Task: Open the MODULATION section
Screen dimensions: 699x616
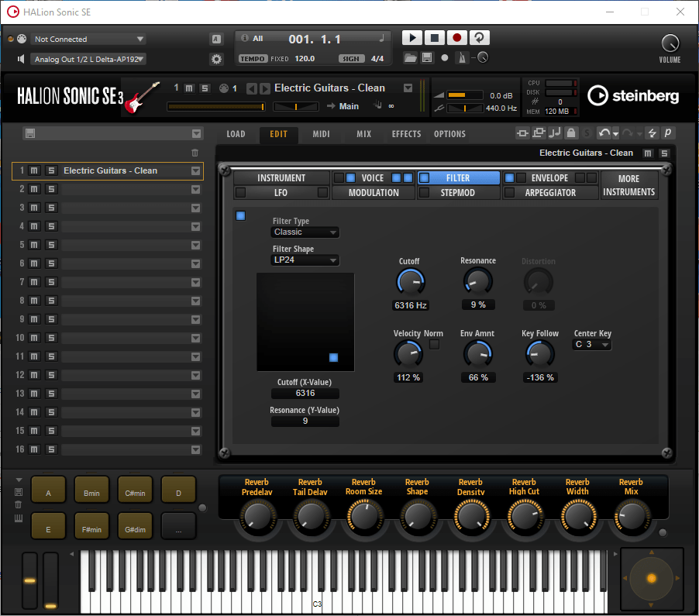Action: coord(374,193)
